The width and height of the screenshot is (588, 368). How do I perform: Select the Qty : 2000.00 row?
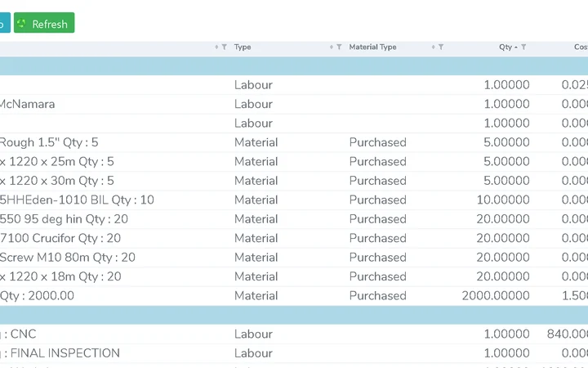tap(294, 295)
